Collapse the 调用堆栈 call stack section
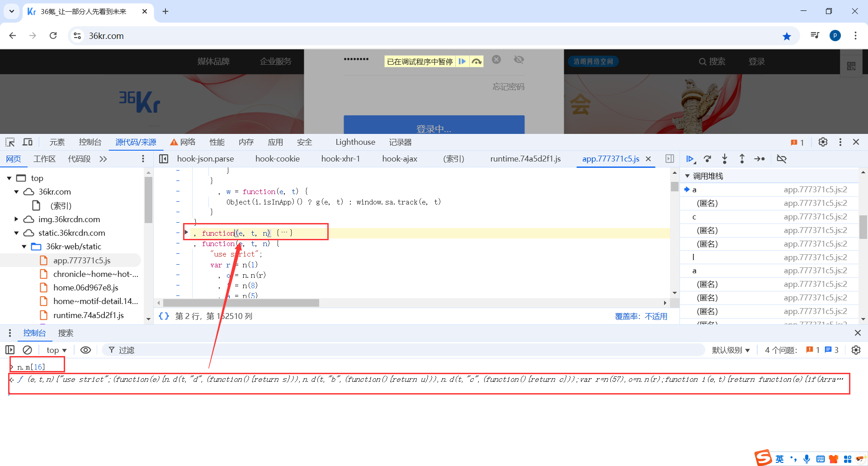This screenshot has width=868, height=466. [688, 176]
